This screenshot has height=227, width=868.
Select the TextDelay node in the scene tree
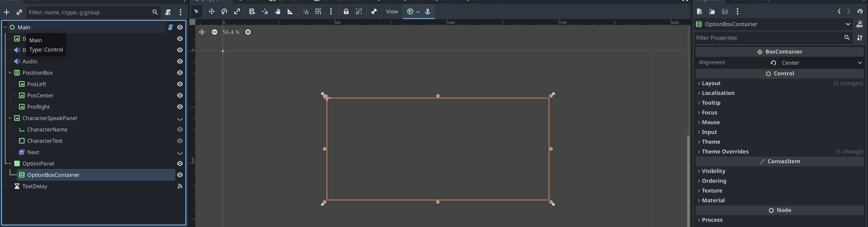click(35, 186)
